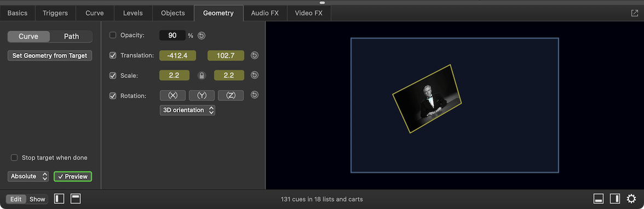Open the Absolute mode dropdown
Viewport: 644px width, 209px height.
pos(28,177)
